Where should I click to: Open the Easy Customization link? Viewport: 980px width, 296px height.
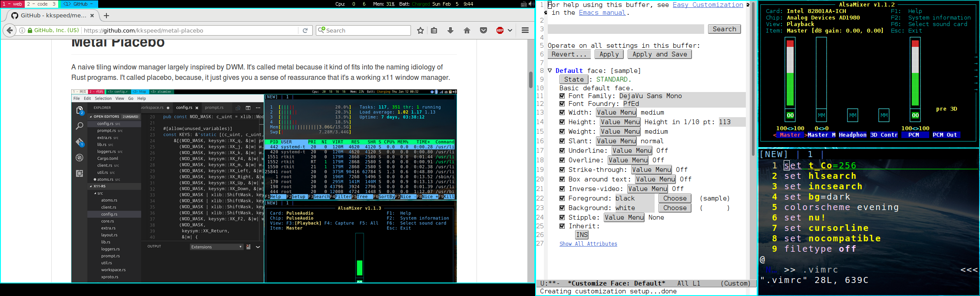[x=708, y=5]
